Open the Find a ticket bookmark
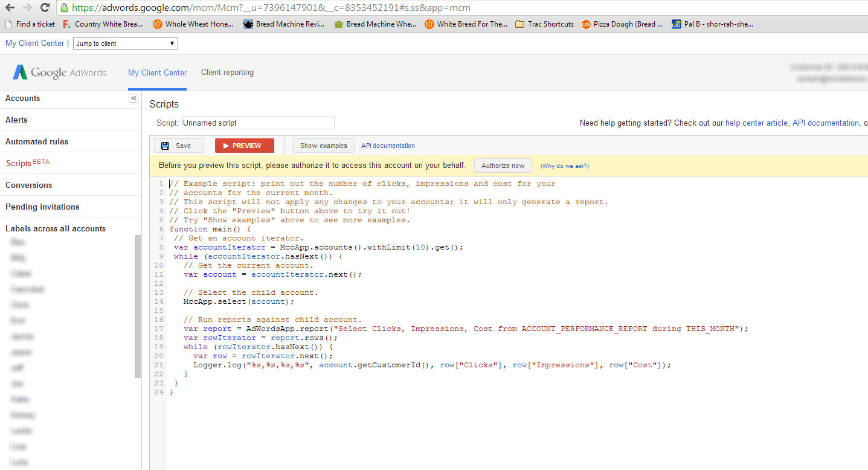The width and height of the screenshot is (868, 470). (30, 24)
